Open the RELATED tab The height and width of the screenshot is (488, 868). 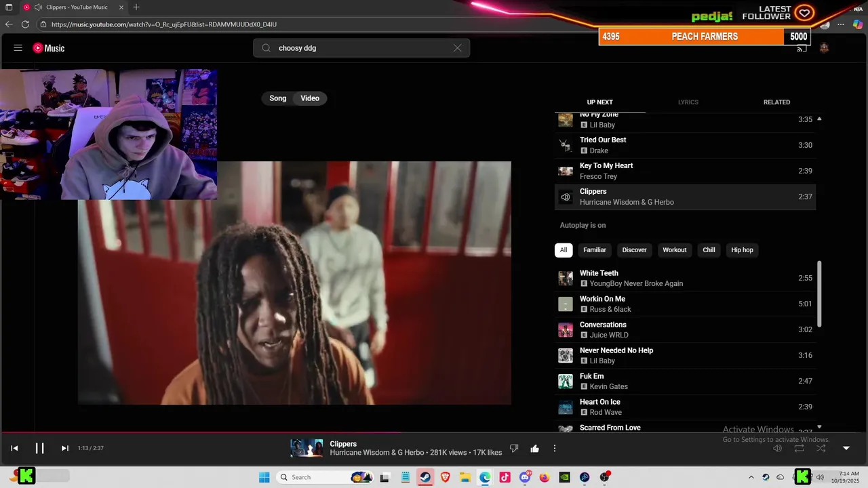pos(776,102)
